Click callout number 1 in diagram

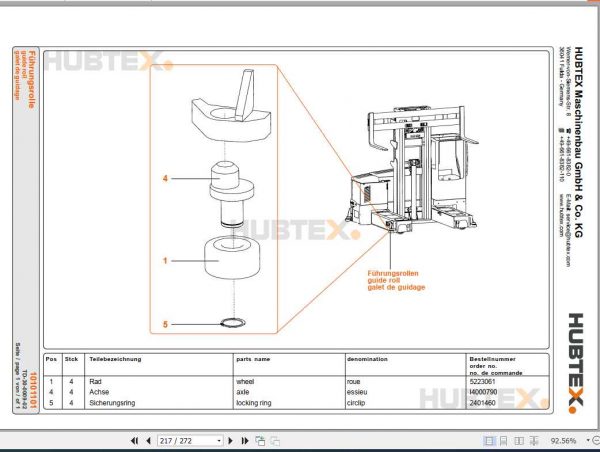[x=165, y=261]
